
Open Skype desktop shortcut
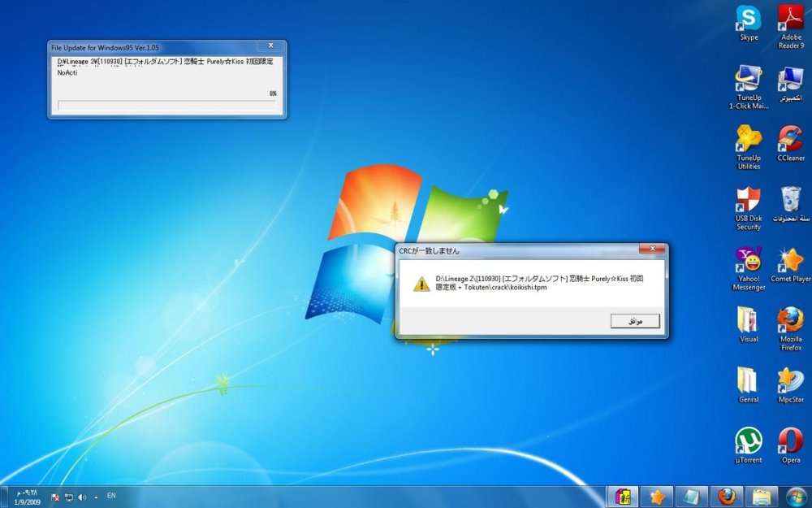click(748, 20)
